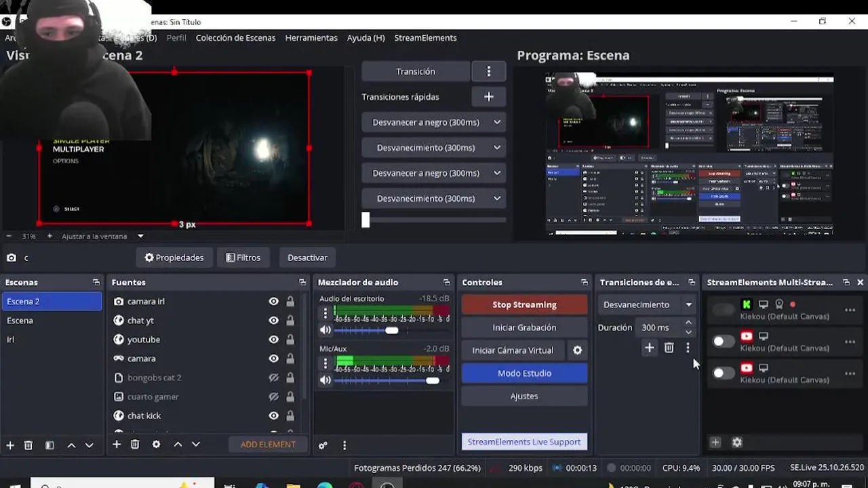Decrease Duración with down arrow
This screenshot has height=488, width=868.
689,332
